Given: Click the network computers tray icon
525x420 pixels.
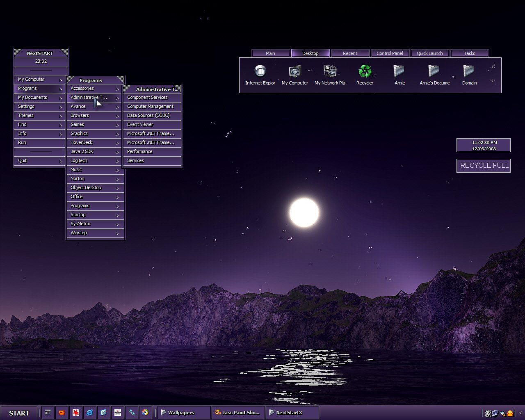Looking at the screenshot, I should (x=495, y=413).
